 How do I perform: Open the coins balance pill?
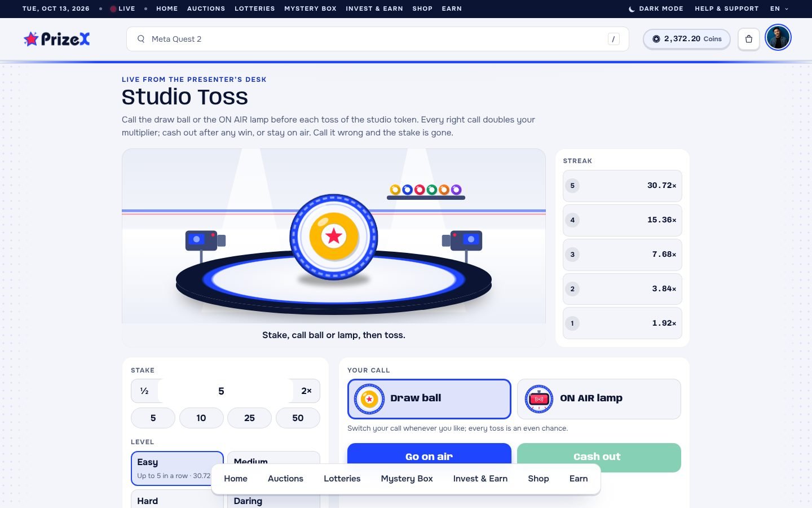click(x=687, y=39)
